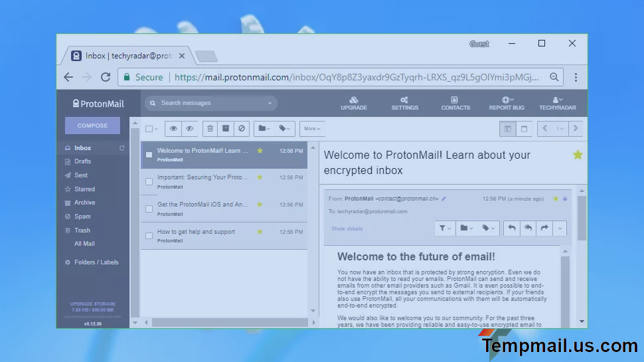Click the "Show details" link
The height and width of the screenshot is (362, 644).
[x=347, y=228]
